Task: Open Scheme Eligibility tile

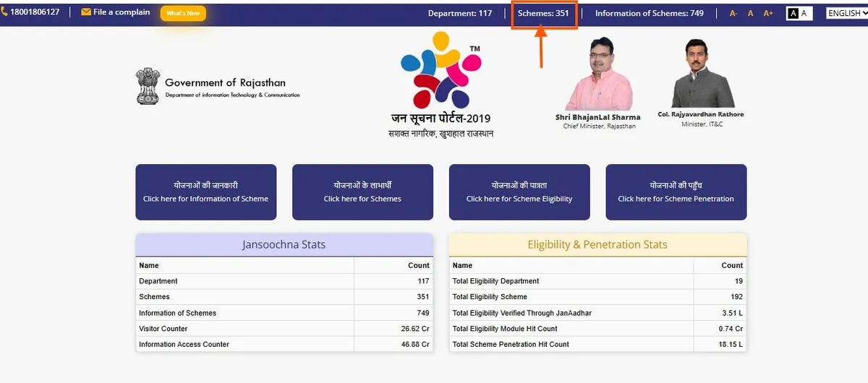Action: [519, 192]
